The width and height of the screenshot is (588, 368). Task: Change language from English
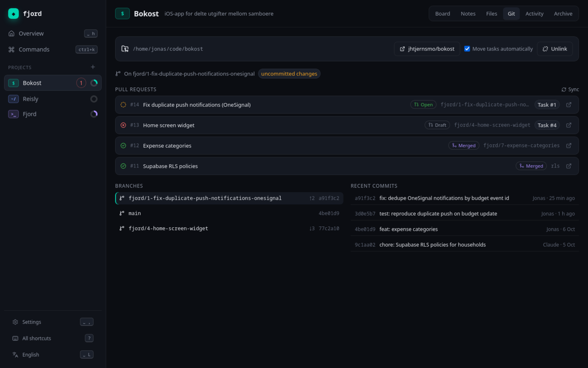[x=53, y=355]
